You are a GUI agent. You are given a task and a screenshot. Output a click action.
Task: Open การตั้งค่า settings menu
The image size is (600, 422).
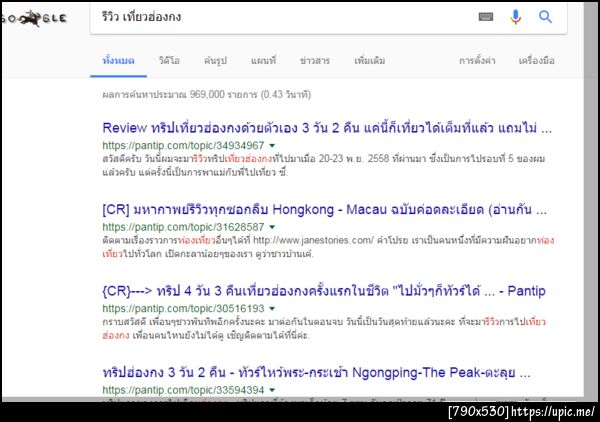[x=477, y=61]
